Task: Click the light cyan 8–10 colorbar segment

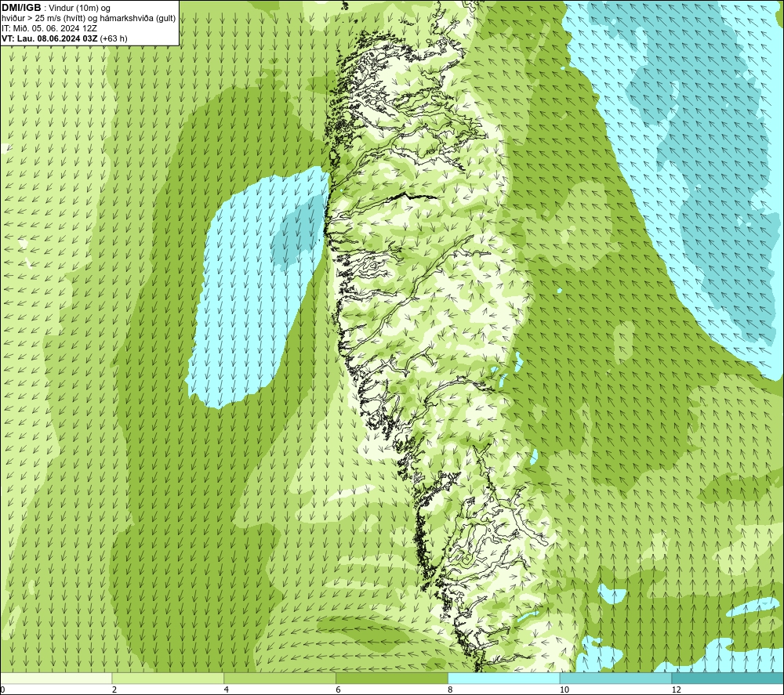Action: click(x=504, y=678)
